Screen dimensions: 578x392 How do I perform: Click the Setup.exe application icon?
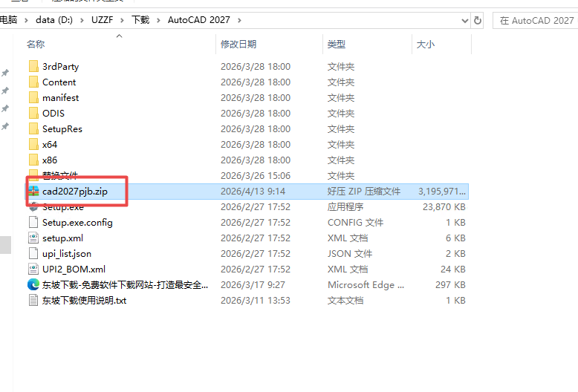click(33, 207)
